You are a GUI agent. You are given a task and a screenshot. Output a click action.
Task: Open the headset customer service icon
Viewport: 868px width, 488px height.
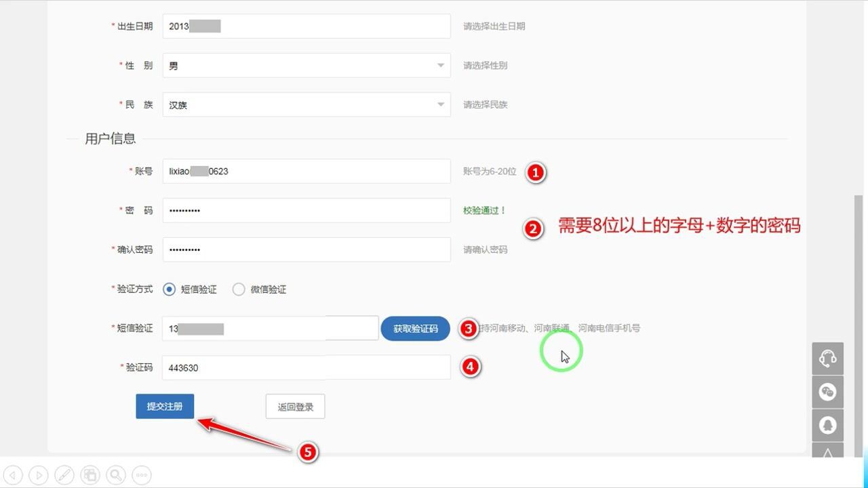[x=827, y=358]
